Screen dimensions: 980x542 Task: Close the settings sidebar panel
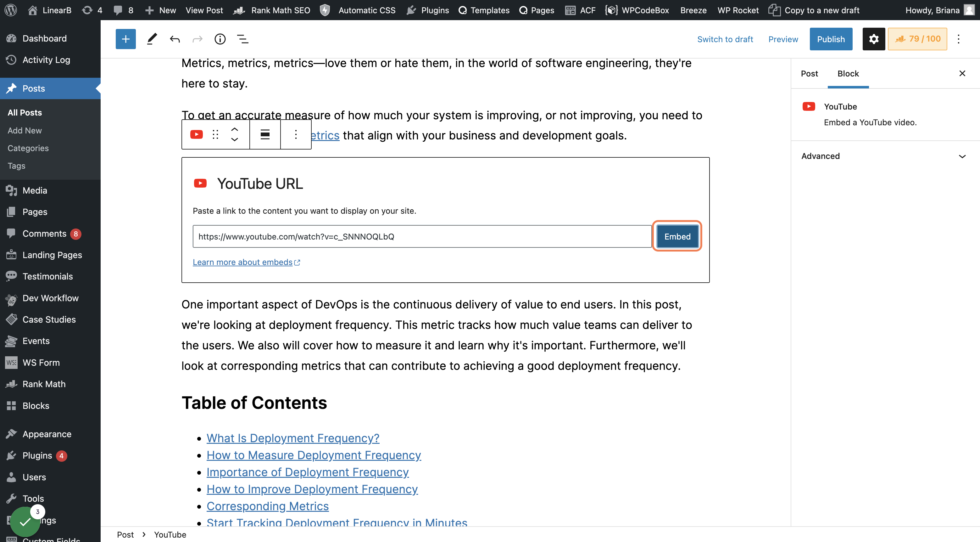(x=962, y=73)
